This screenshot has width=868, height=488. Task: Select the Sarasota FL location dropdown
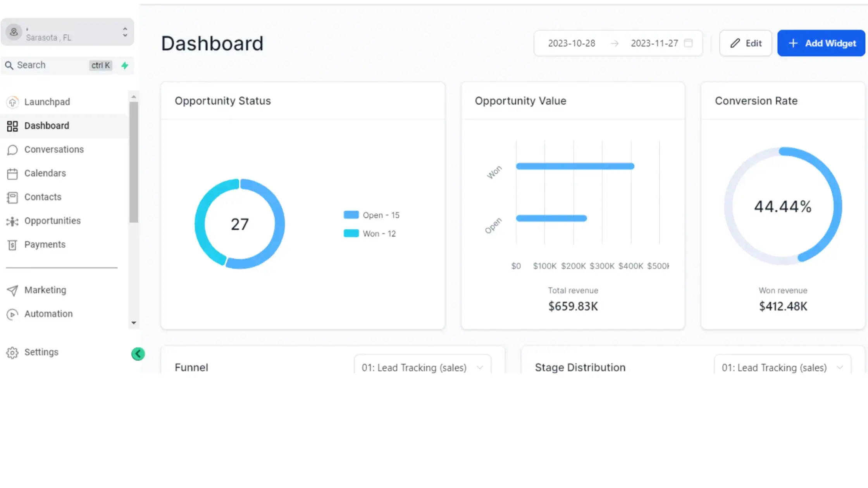coord(67,33)
